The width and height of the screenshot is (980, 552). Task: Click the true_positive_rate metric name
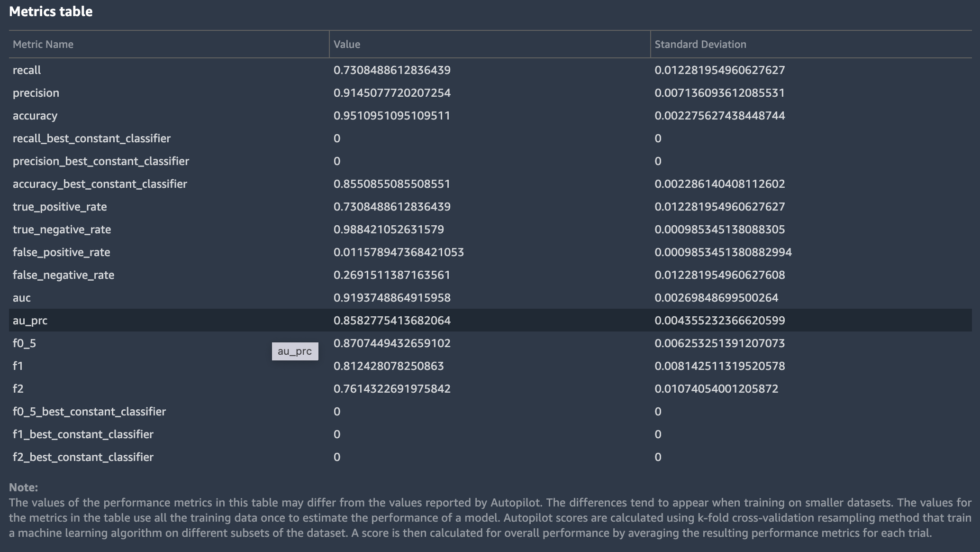60,207
